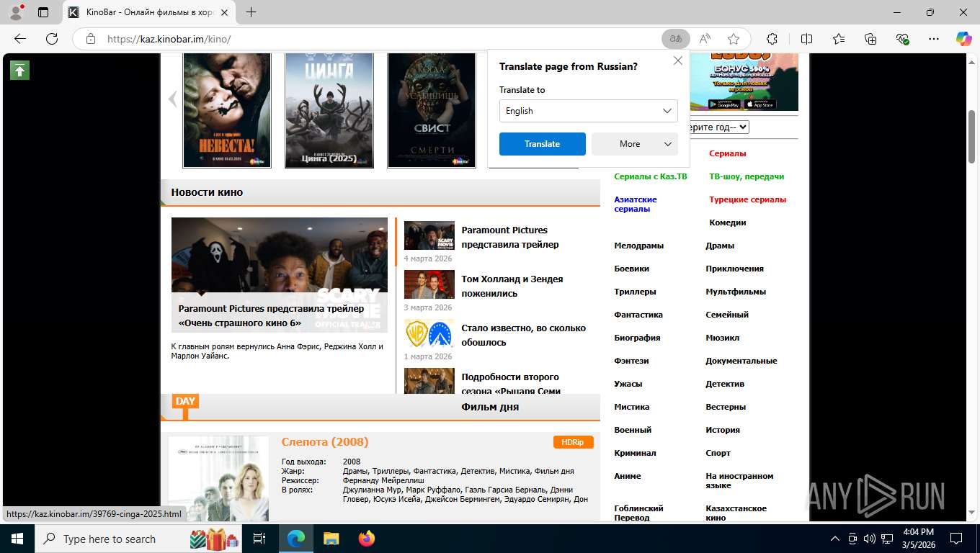Show hidden tray icons chevron
980x553 pixels.
835,539
